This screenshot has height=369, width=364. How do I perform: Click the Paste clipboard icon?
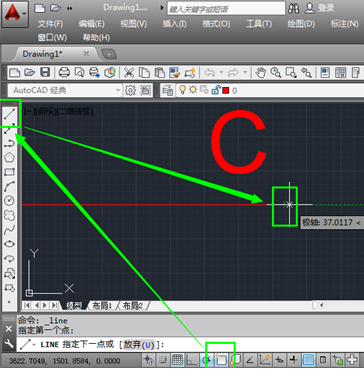click(160, 72)
